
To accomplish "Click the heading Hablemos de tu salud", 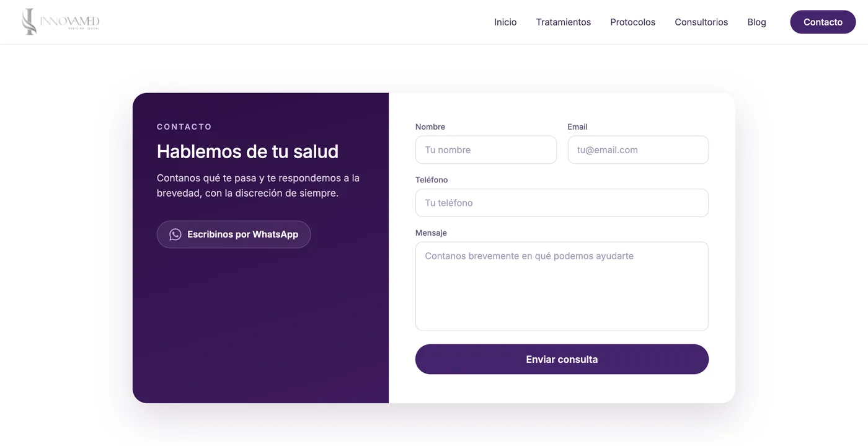I will coord(247,151).
